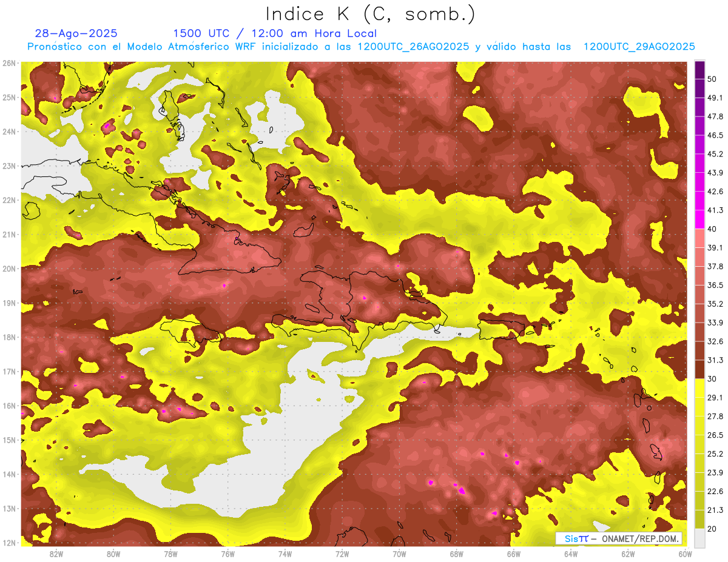Click the '41.3' color scale label
This screenshot has height=562, width=728.
pos(715,210)
